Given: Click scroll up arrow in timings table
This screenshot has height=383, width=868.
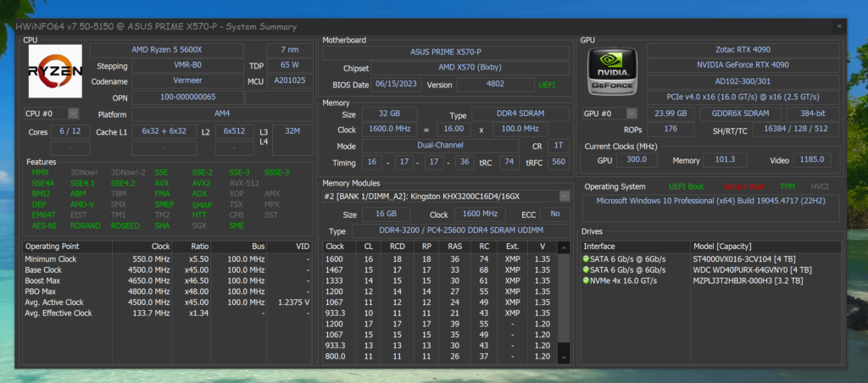Looking at the screenshot, I should pyautogui.click(x=564, y=248).
